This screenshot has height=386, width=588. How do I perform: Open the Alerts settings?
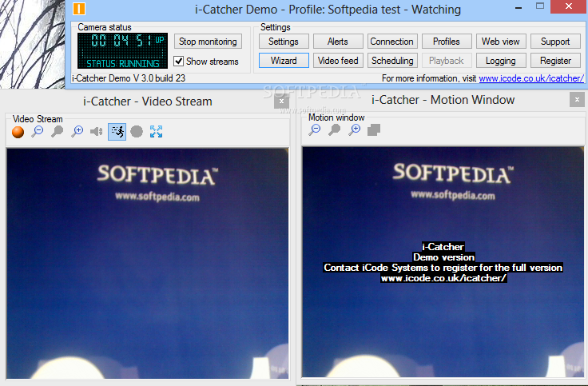pos(338,42)
